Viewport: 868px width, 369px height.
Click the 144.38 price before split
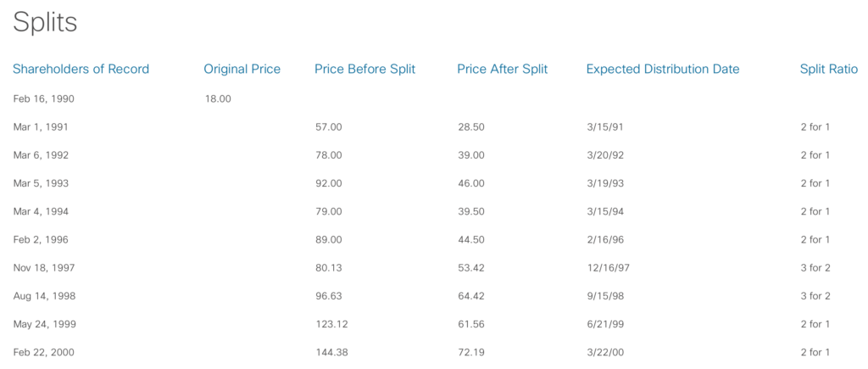click(331, 352)
